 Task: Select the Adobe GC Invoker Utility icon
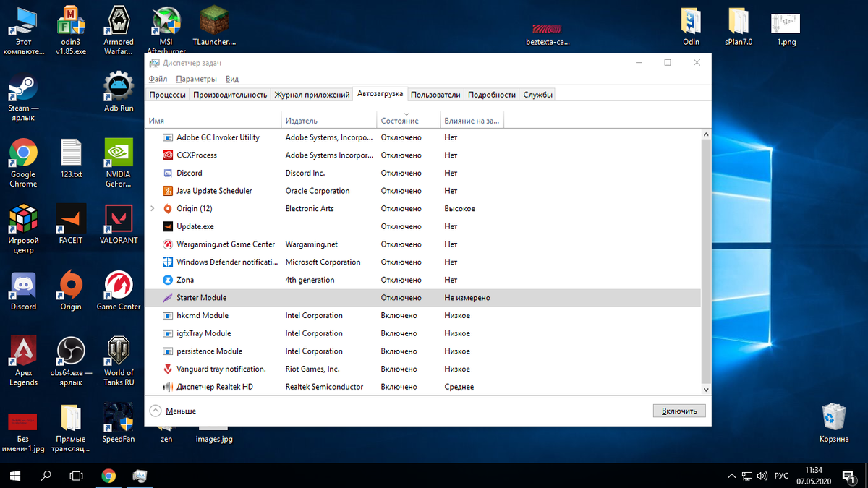pyautogui.click(x=168, y=137)
